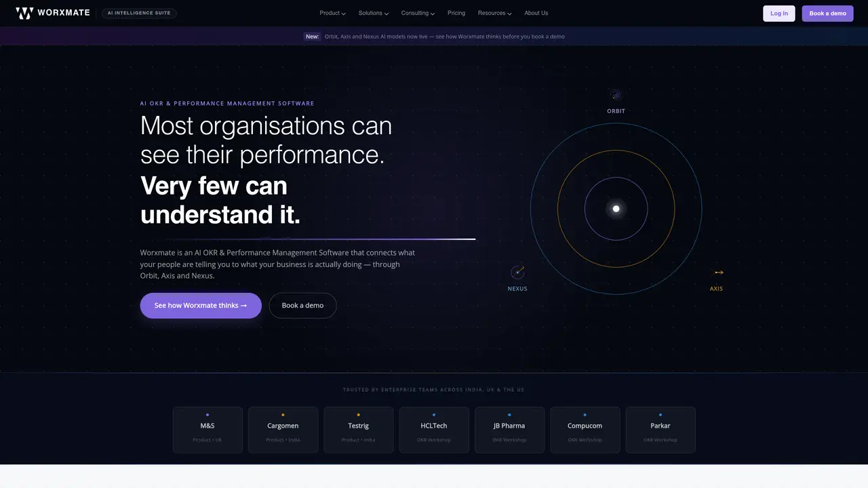Viewport: 868px width, 488px height.
Task: Select the Orbit spiral icon
Action: pos(616,95)
